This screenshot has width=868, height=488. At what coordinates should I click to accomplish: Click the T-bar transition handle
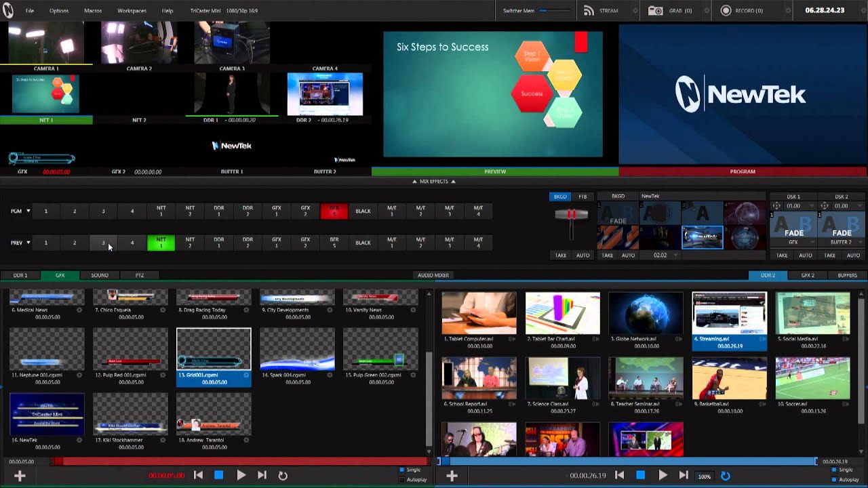point(572,214)
